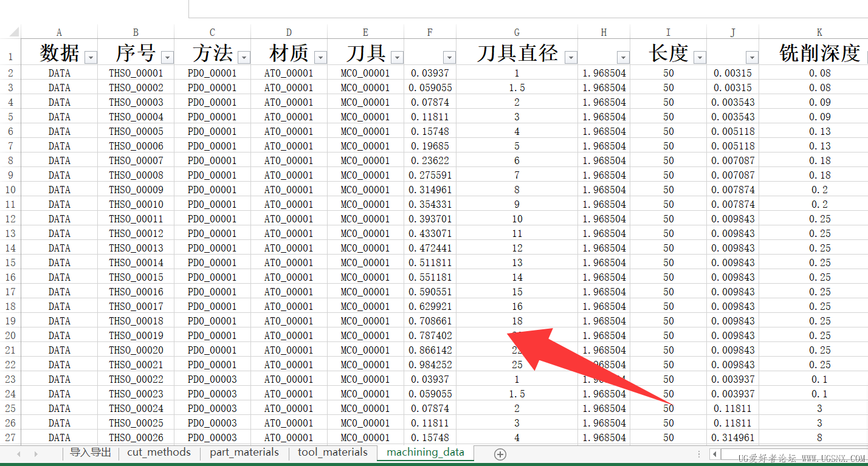
Task: Select column D header
Action: pos(289,32)
